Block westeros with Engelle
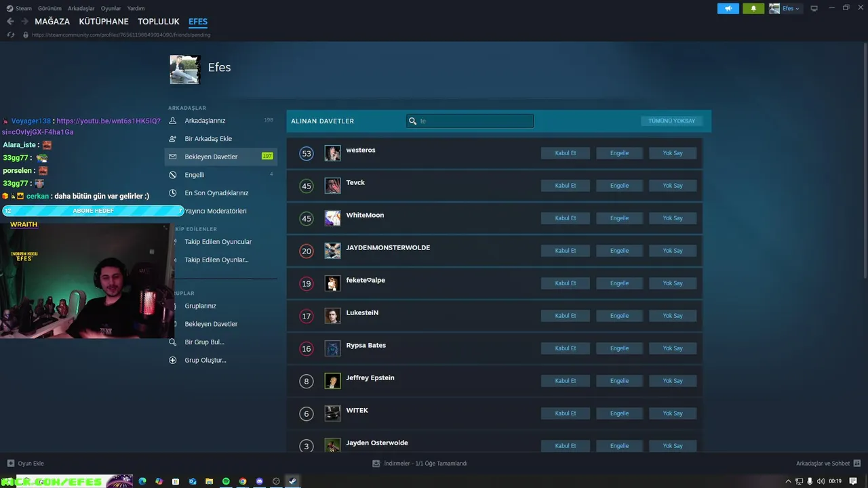 pos(619,153)
